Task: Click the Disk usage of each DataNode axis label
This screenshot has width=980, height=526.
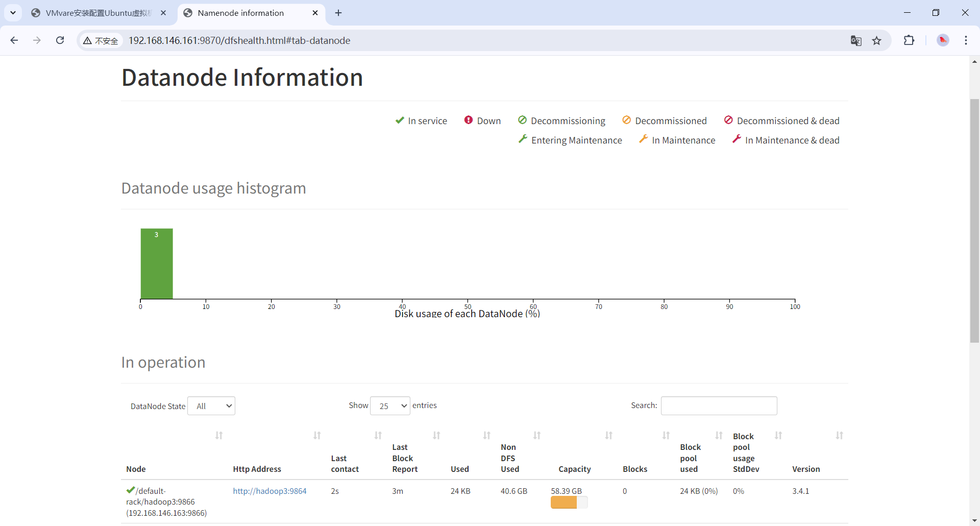Action: 467,314
